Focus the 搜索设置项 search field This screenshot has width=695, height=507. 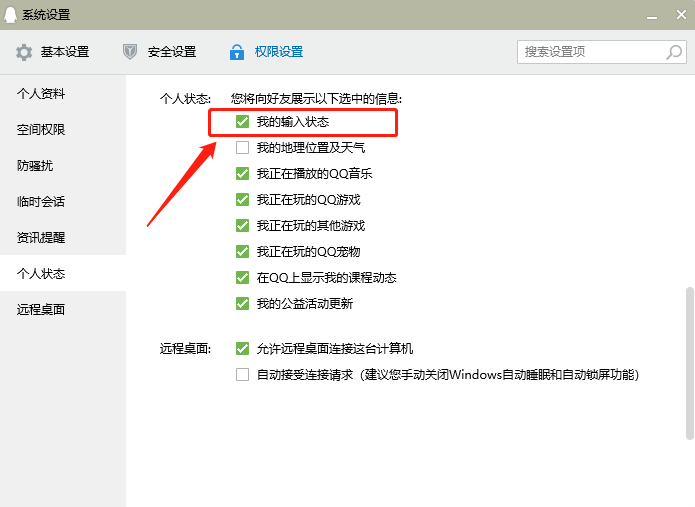pos(601,52)
